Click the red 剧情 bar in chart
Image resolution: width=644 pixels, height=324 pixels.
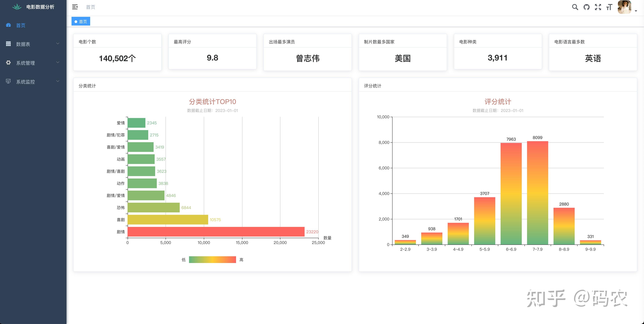pos(216,232)
